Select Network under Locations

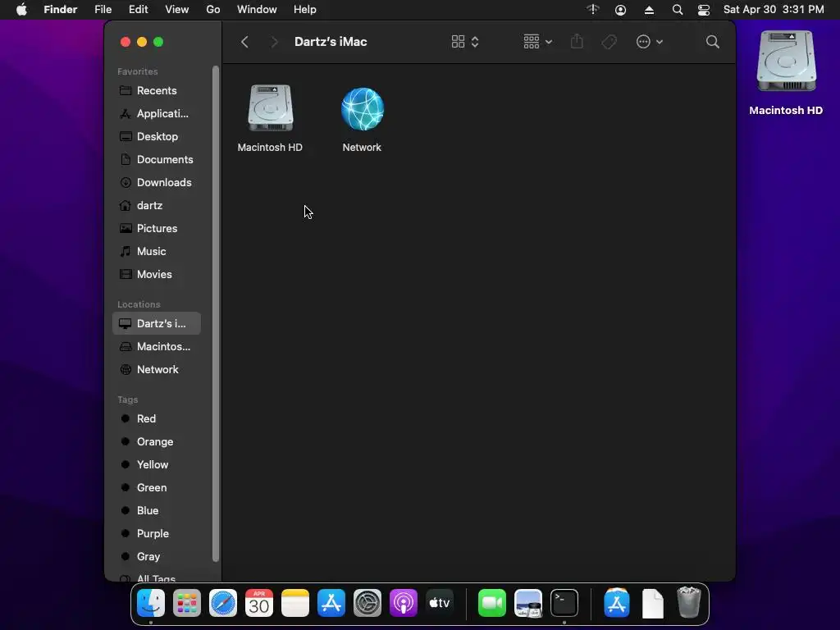click(x=157, y=370)
